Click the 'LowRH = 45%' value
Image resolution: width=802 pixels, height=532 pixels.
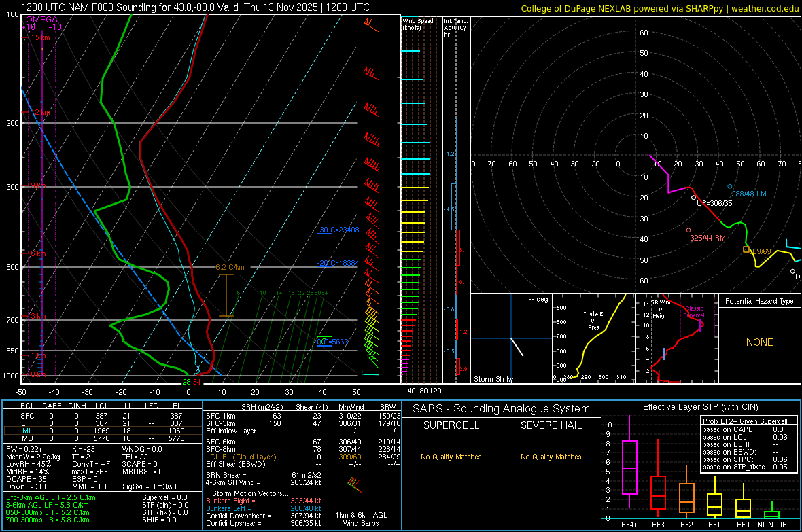click(x=29, y=464)
